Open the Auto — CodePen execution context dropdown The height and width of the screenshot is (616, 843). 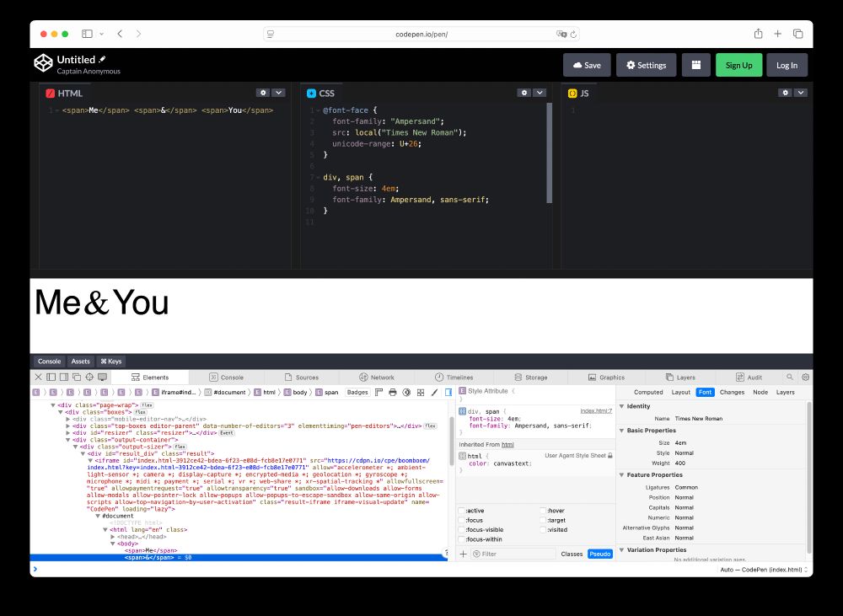pyautogui.click(x=764, y=570)
